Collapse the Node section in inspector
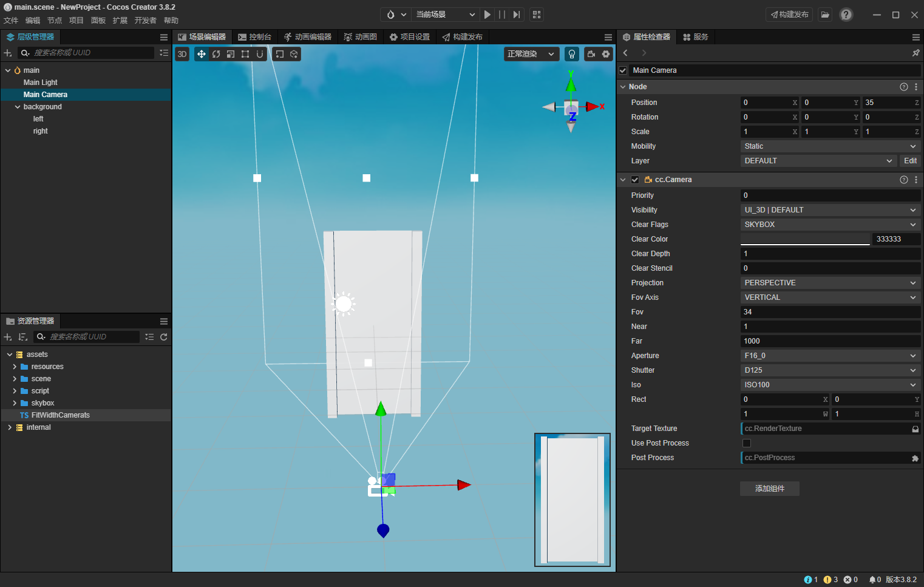Image resolution: width=924 pixels, height=587 pixels. [623, 87]
